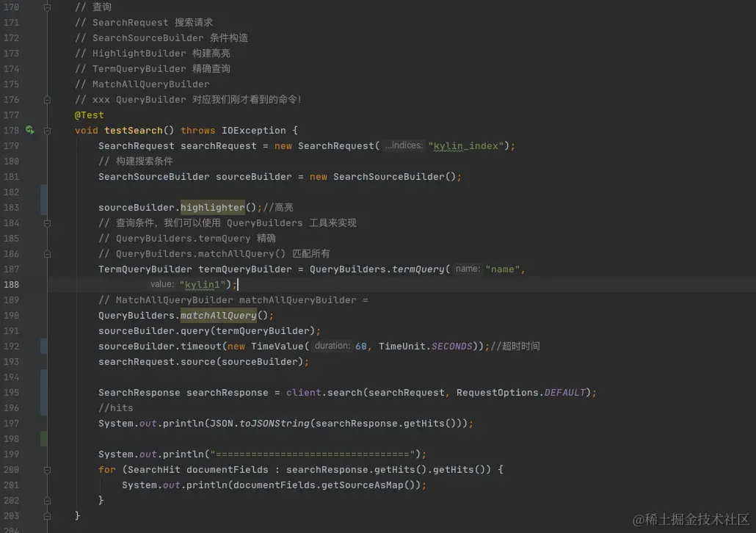Screen dimensions: 756x533
Task: Click highlighted highlighter method call
Action: (x=213, y=208)
